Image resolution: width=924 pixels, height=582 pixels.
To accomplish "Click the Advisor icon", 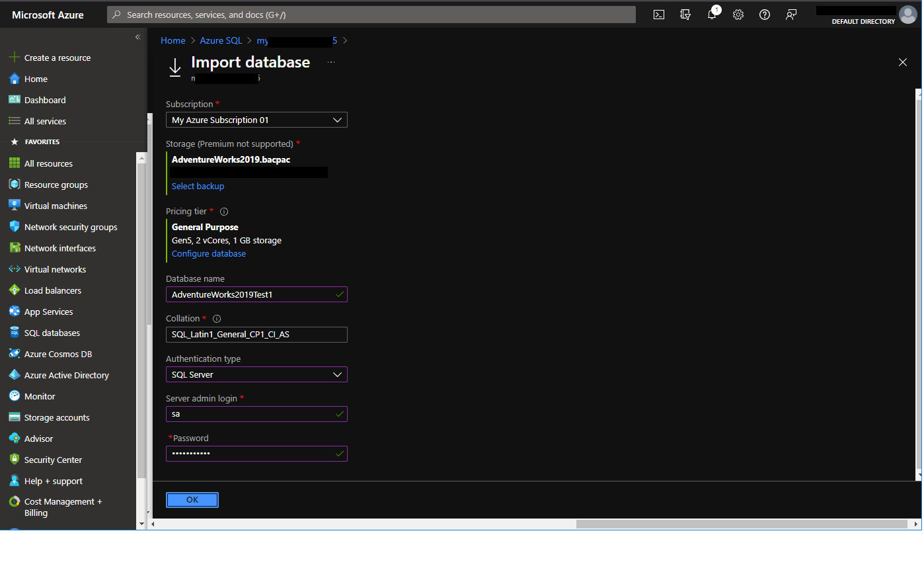I will [15, 438].
